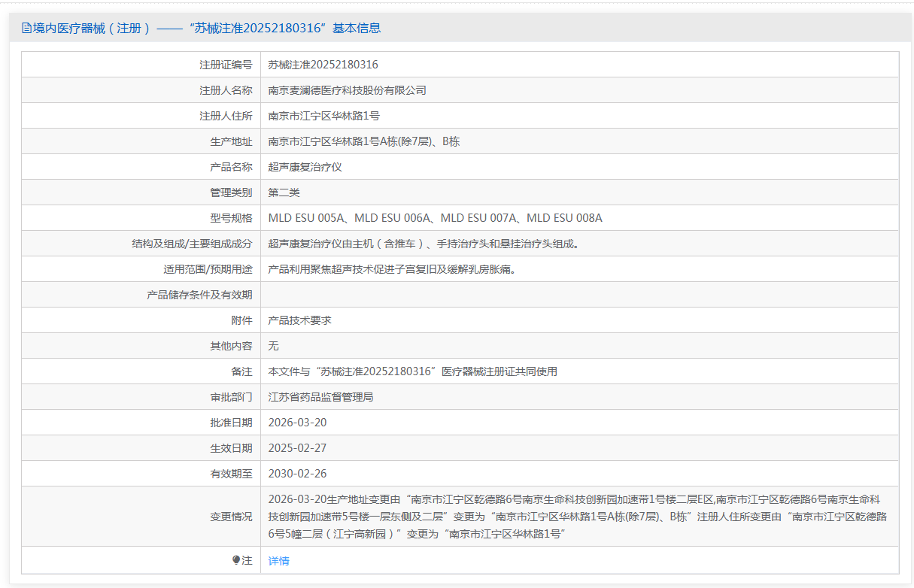Select approval department 江苏省药品监督管理局
The height and width of the screenshot is (588, 914).
click(321, 397)
